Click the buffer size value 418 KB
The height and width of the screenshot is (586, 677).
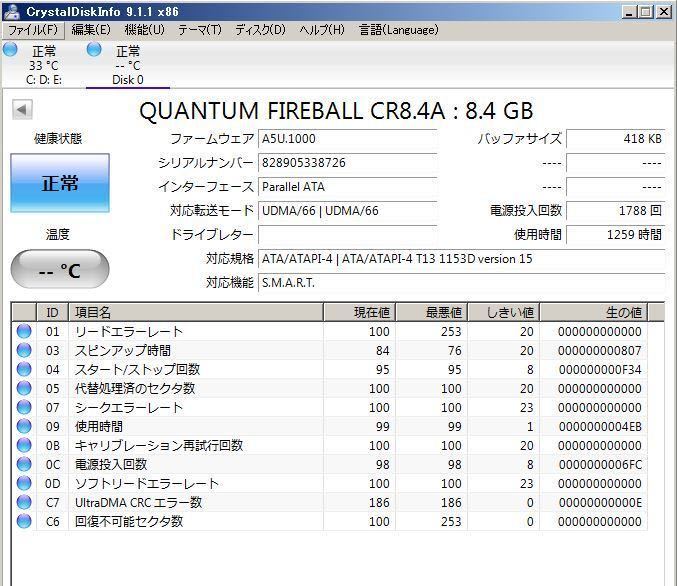click(615, 139)
